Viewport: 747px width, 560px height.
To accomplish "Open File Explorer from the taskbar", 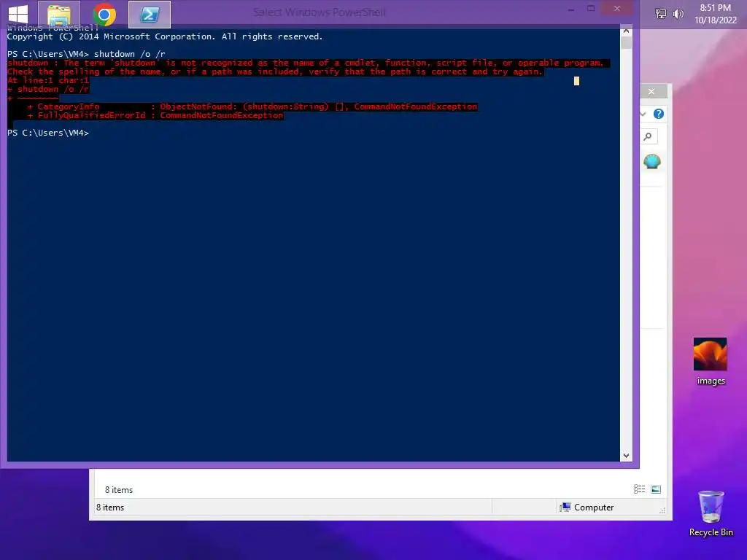I will pyautogui.click(x=59, y=15).
